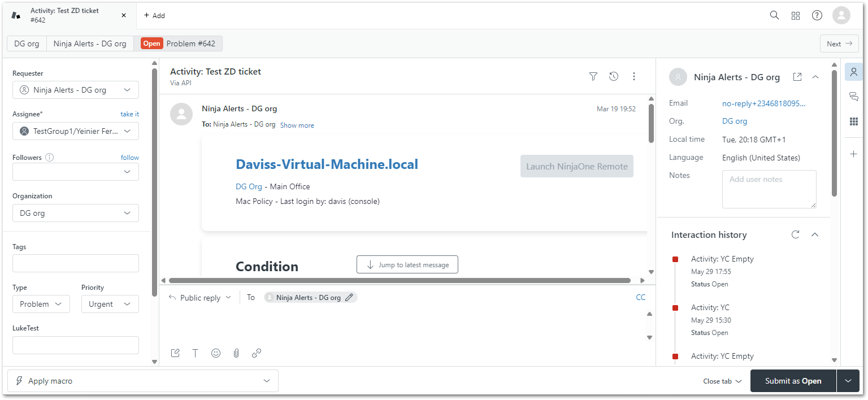This screenshot has width=868, height=400.
Task: Open the ticket more options menu
Action: tap(633, 76)
